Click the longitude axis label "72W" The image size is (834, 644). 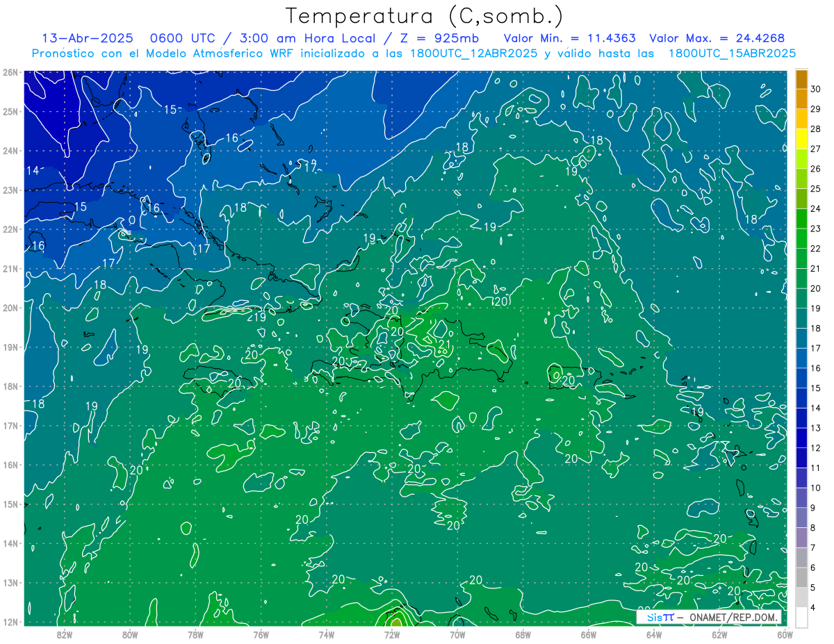click(x=392, y=634)
